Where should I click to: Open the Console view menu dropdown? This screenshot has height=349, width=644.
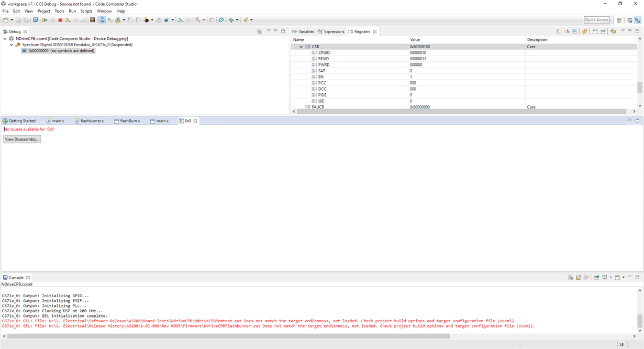coord(623,277)
